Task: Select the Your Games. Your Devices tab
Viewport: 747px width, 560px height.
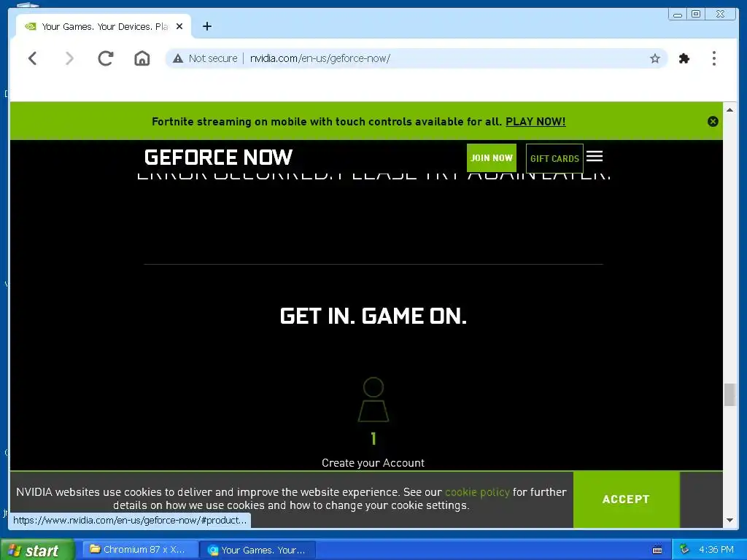Action: [104, 26]
